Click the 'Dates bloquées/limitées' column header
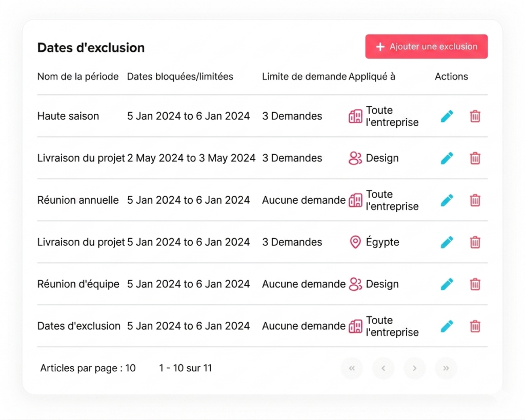Image resolution: width=525 pixels, height=420 pixels. coord(180,77)
